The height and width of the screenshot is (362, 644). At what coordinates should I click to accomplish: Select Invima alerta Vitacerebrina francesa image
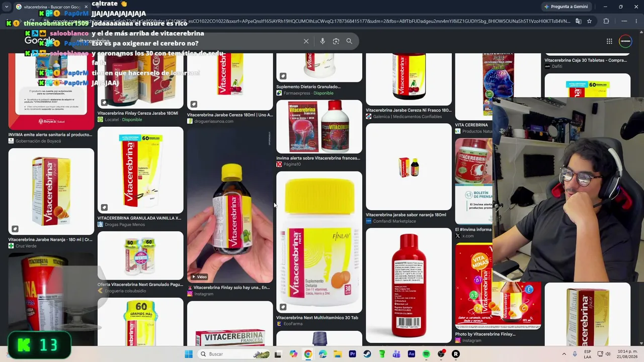point(319,127)
